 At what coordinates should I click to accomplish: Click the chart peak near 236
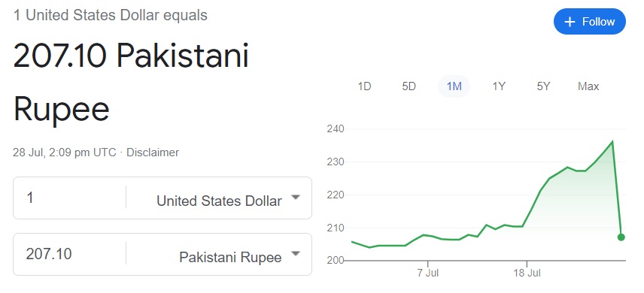click(612, 141)
